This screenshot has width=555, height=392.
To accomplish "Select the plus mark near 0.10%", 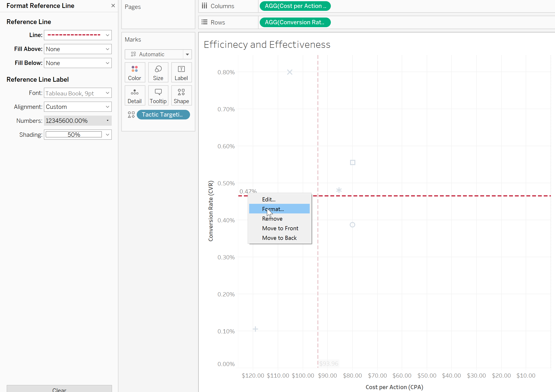I will [x=255, y=329].
